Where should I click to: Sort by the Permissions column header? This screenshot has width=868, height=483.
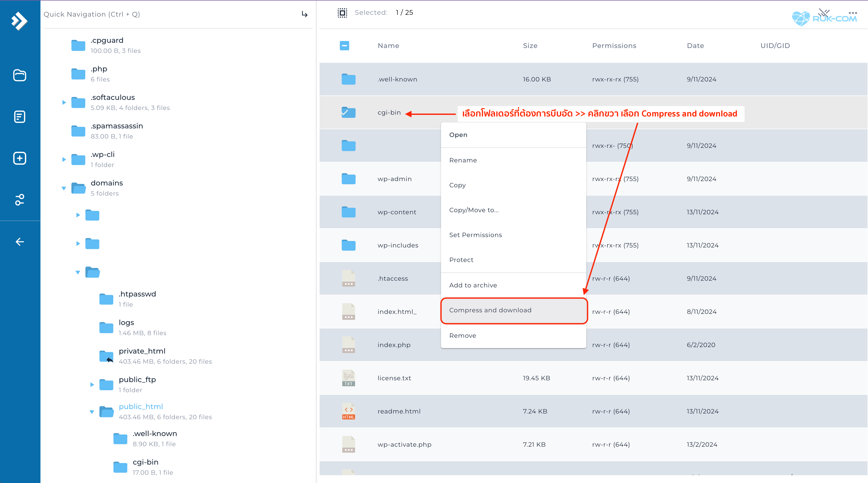[x=614, y=45]
